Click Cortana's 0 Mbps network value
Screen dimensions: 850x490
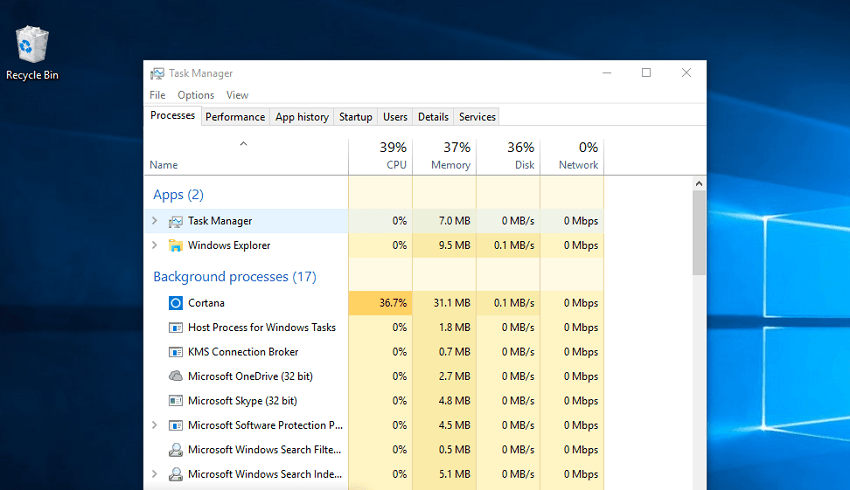(581, 303)
